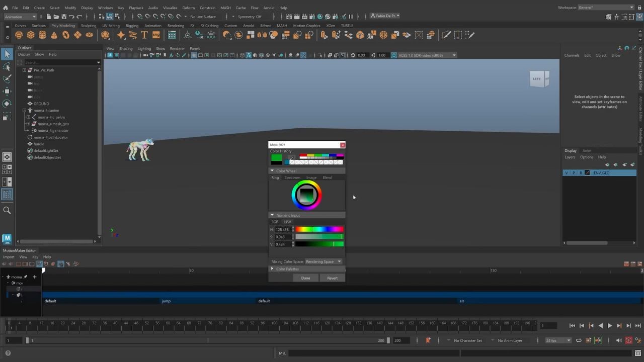
Task: Click the Revert button
Action: click(x=332, y=278)
